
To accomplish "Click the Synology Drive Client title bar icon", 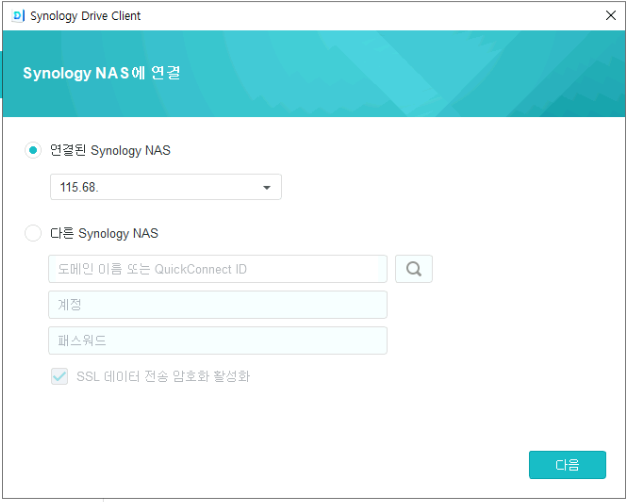I will [18, 16].
